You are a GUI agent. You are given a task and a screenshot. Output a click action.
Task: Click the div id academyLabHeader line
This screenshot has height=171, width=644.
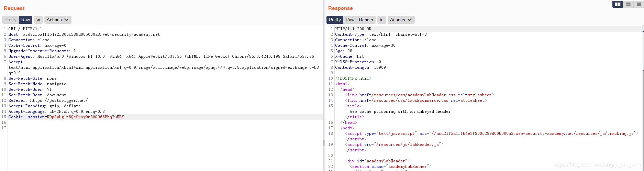tap(377, 161)
